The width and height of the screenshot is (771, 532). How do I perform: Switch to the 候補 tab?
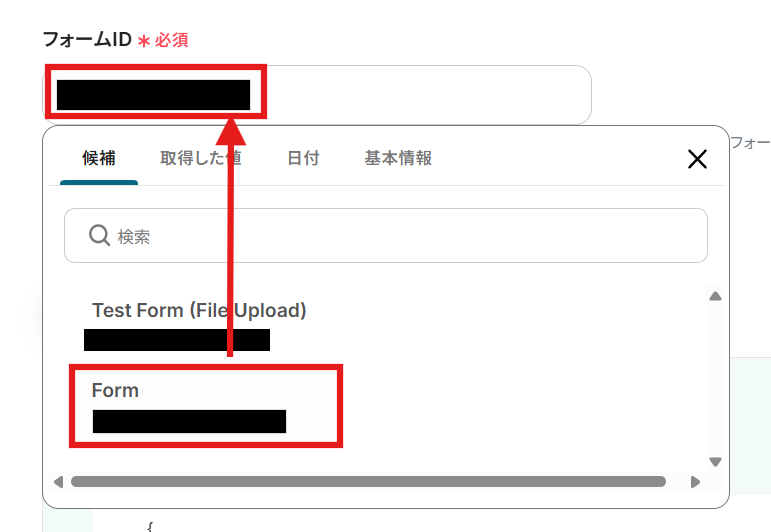[99, 158]
